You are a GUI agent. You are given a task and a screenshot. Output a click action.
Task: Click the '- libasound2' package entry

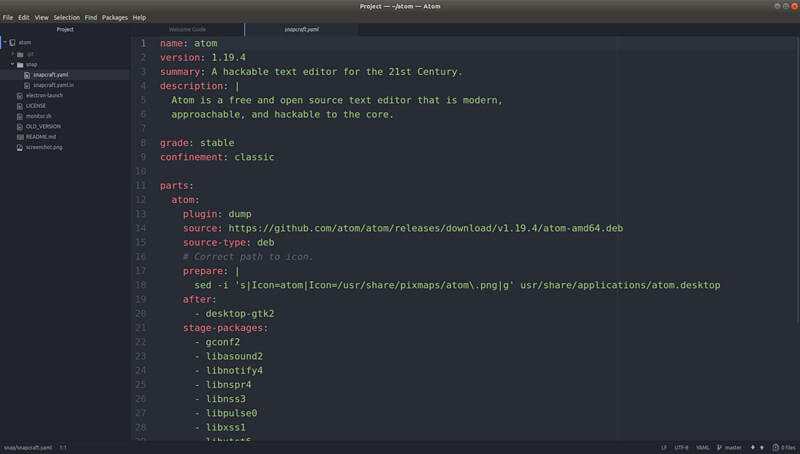click(229, 356)
